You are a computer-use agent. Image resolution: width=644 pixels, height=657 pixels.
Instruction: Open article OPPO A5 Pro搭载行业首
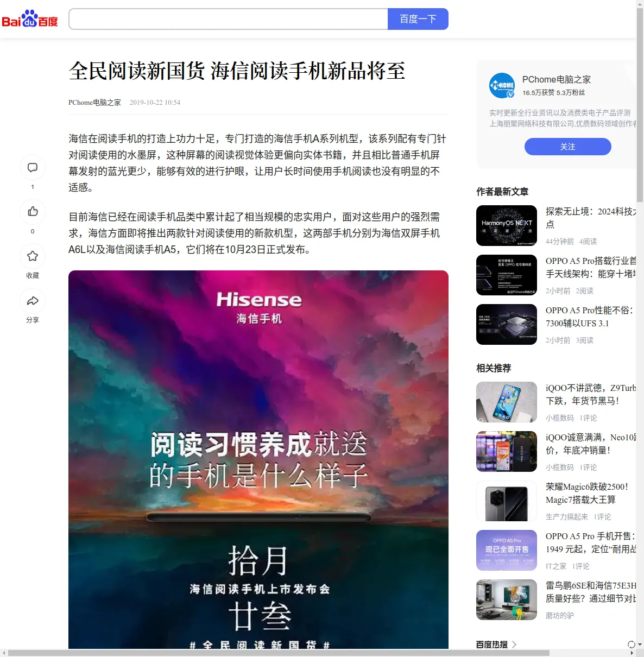[591, 267]
